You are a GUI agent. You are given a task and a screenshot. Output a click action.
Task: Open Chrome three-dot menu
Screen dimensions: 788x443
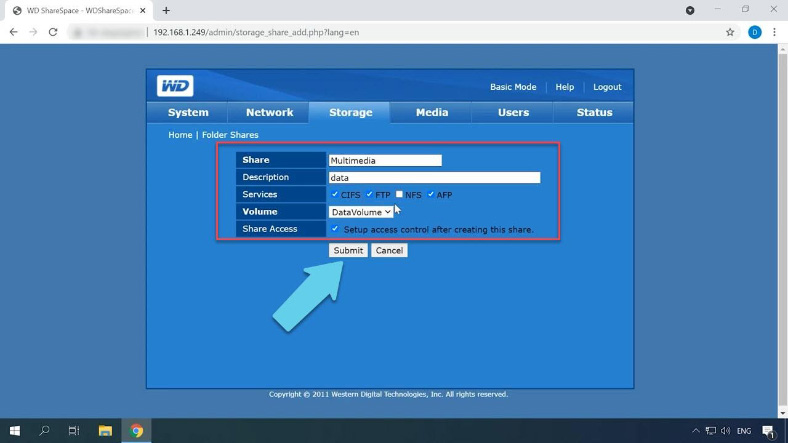[774, 32]
